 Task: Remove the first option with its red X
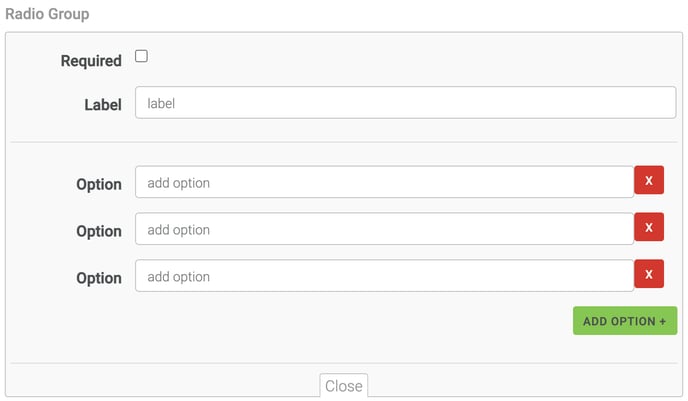[649, 181]
